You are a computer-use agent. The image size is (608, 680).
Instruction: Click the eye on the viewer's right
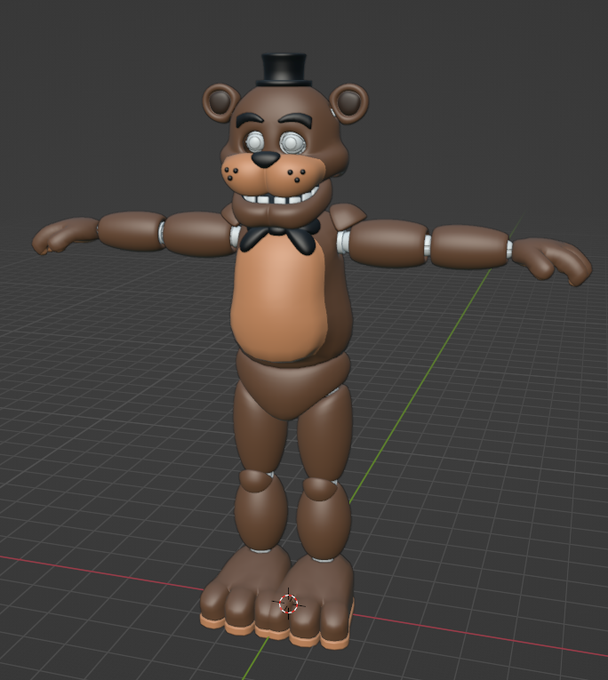[290, 141]
